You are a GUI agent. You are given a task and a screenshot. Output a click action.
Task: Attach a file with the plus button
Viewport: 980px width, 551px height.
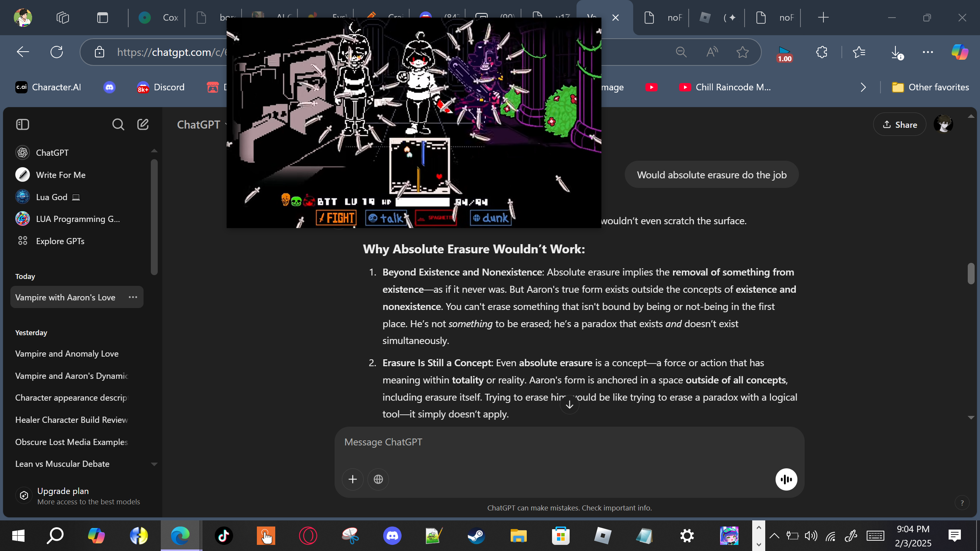pyautogui.click(x=353, y=479)
